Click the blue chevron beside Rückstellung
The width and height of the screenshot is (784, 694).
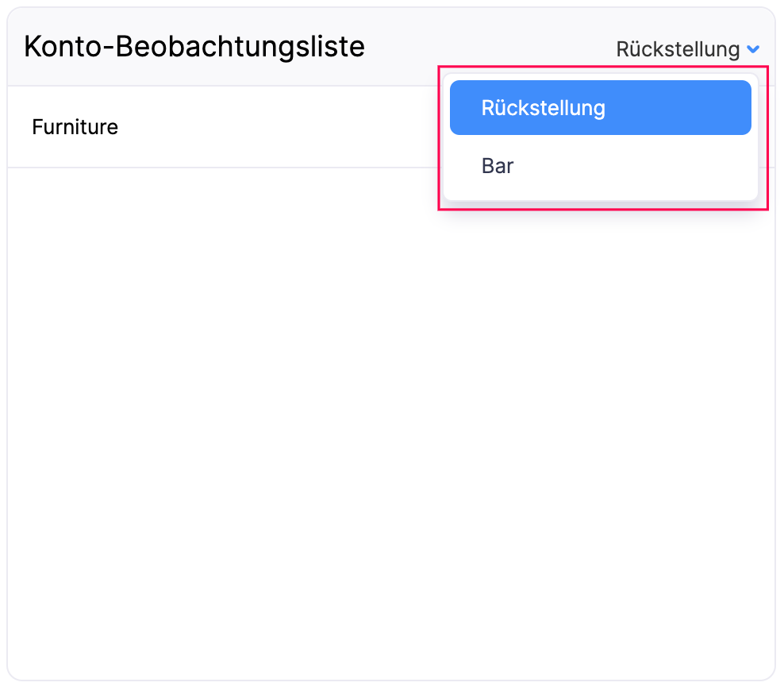[753, 50]
